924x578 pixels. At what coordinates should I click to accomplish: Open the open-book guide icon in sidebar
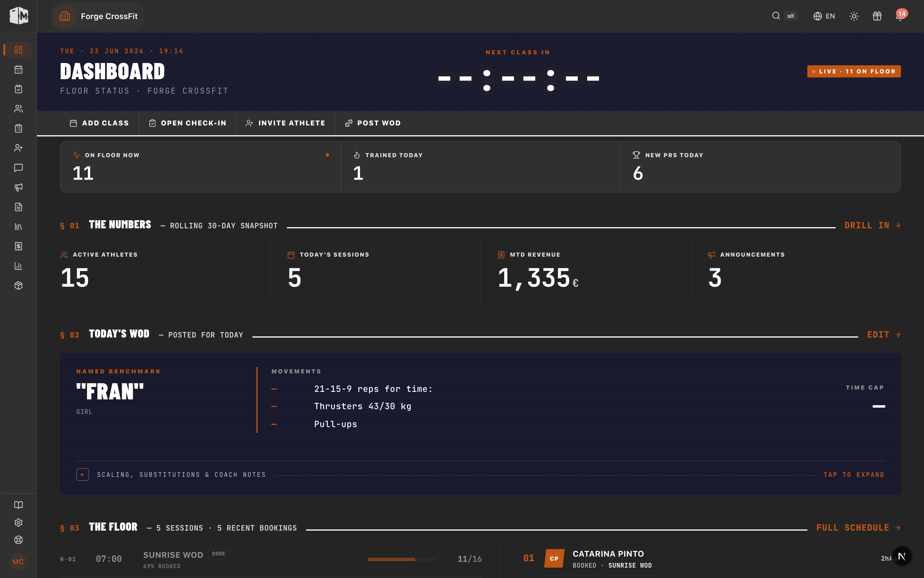(18, 505)
